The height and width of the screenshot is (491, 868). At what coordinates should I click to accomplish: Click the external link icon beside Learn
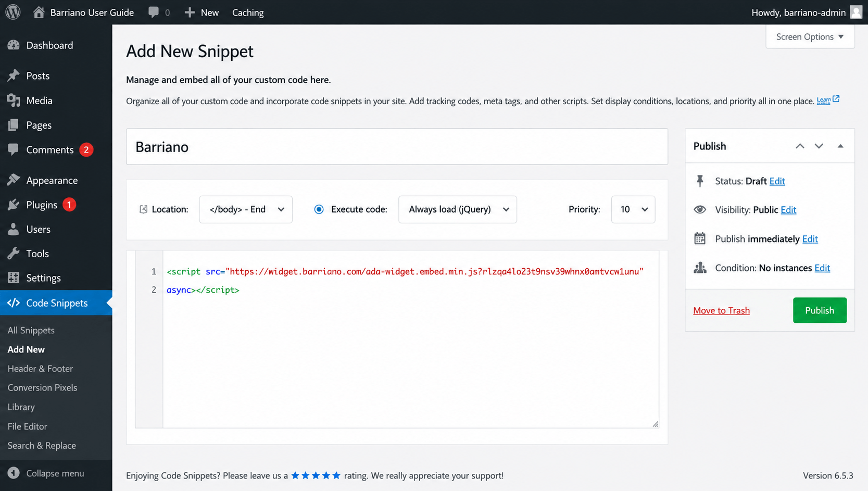836,98
